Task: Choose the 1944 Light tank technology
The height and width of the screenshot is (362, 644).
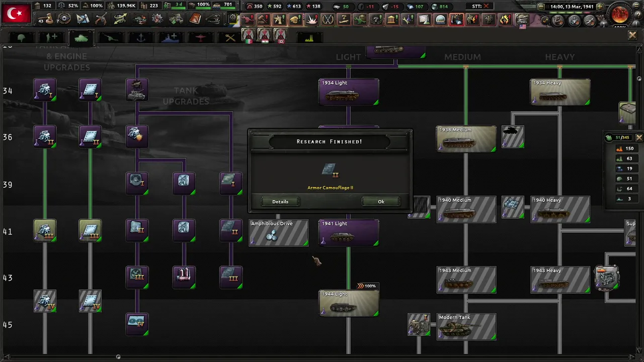Action: pos(349,303)
